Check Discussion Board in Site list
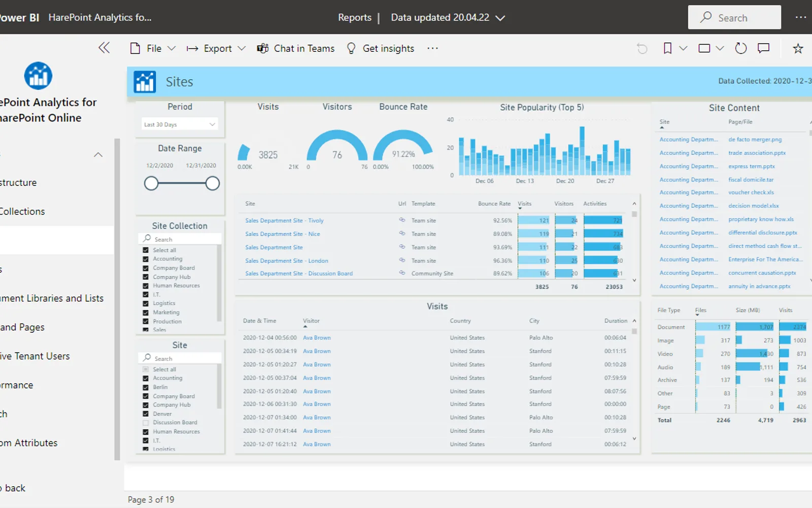812x508 pixels. click(146, 423)
